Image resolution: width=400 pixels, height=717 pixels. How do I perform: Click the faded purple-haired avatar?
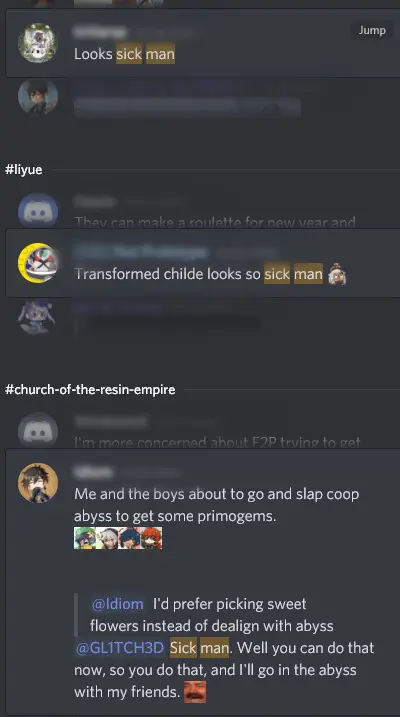(x=37, y=317)
